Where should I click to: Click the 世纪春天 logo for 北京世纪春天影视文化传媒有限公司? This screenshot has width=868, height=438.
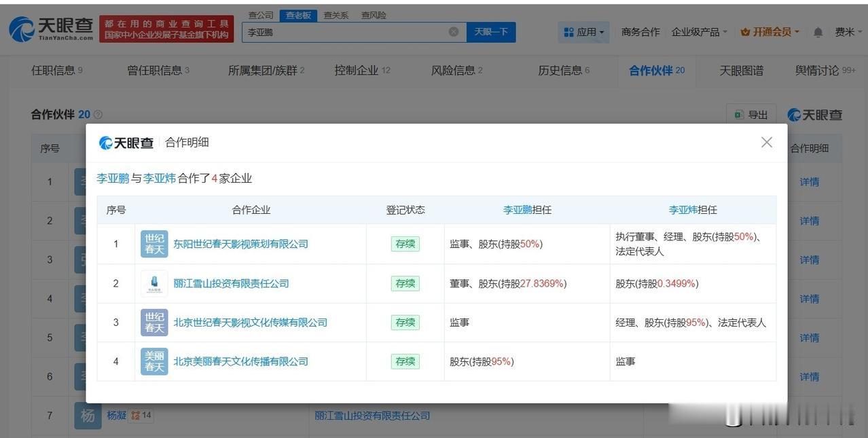click(x=154, y=322)
